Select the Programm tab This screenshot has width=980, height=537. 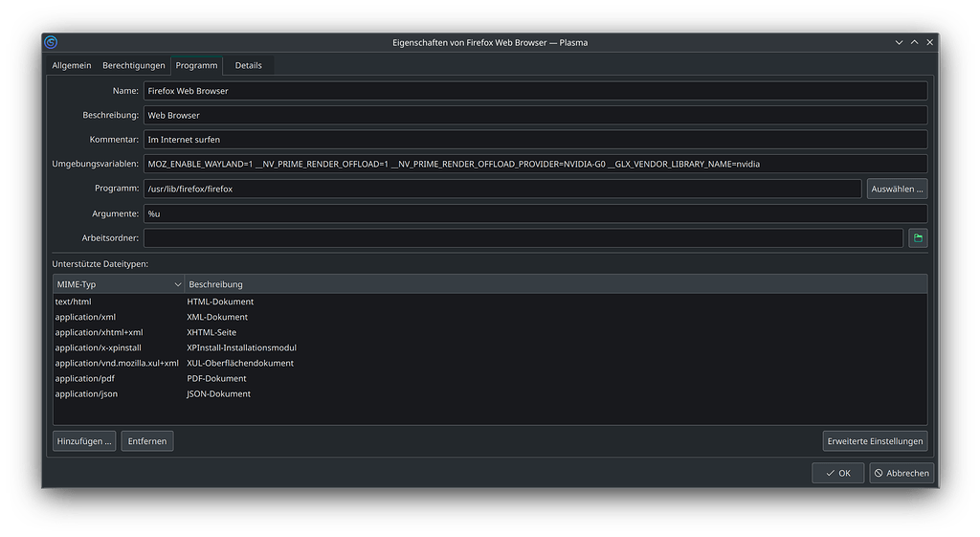coord(196,65)
